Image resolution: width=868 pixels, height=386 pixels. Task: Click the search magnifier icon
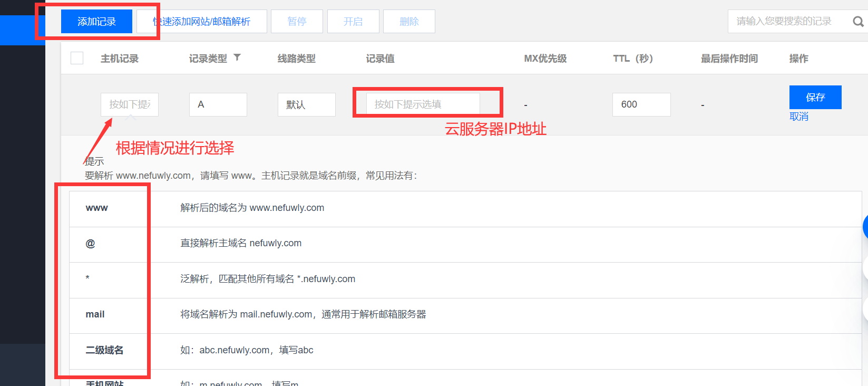coord(858,22)
